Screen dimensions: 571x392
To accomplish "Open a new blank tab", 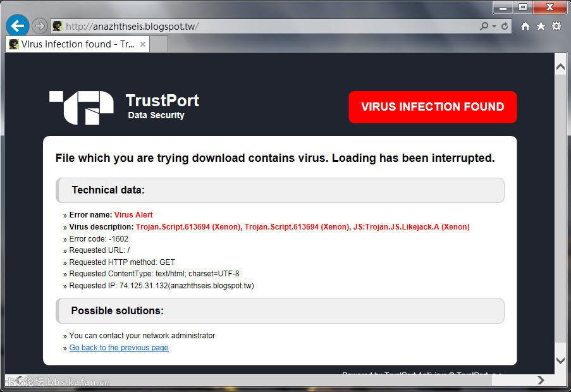I will click(159, 44).
